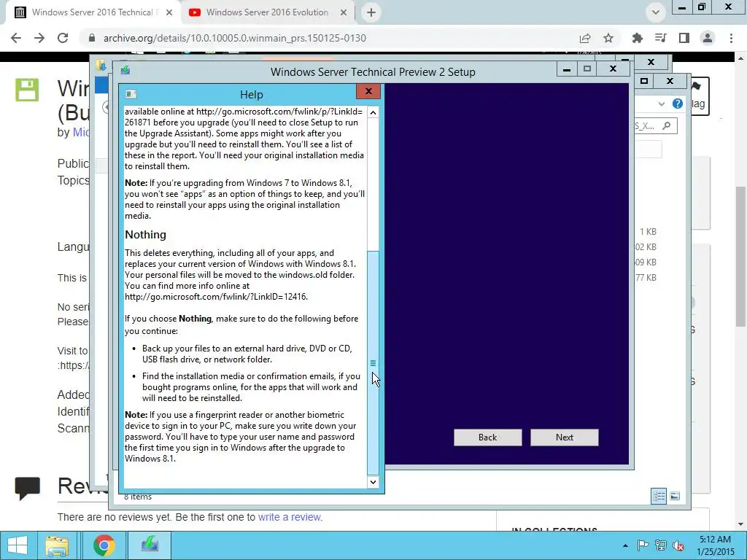
Task: Click Help scrollbar up arrow
Action: point(373,112)
